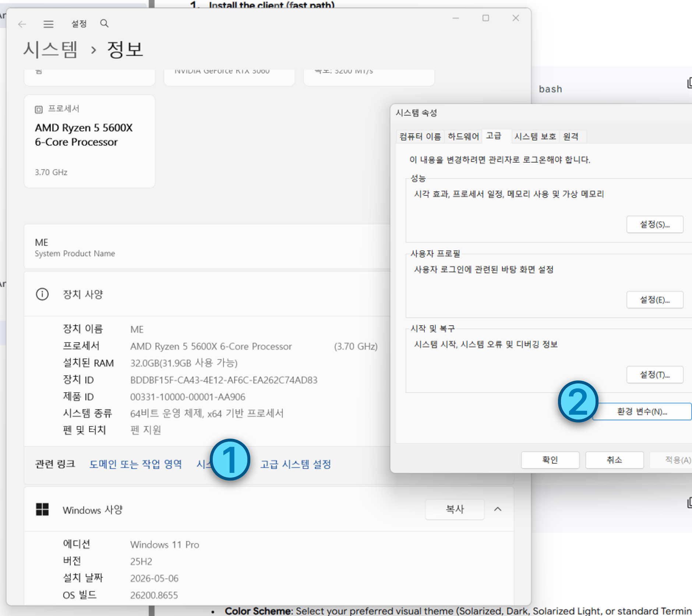The width and height of the screenshot is (692, 616).
Task: Click 설정(T)... under 시작 및 복구
Action: coord(655,375)
